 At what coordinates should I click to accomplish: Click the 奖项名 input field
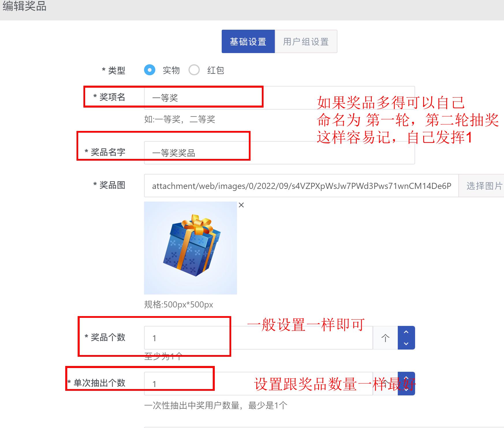coord(279,98)
